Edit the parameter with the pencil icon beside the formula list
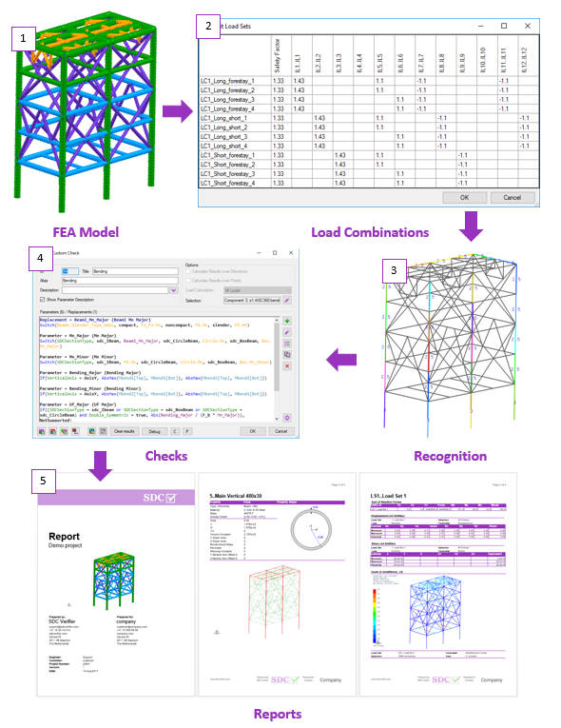Screen dimensions: 561x728 click(287, 332)
